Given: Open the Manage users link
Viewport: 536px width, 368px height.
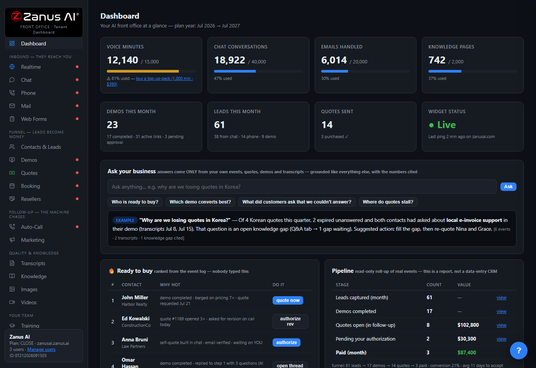Looking at the screenshot, I should click(x=41, y=350).
